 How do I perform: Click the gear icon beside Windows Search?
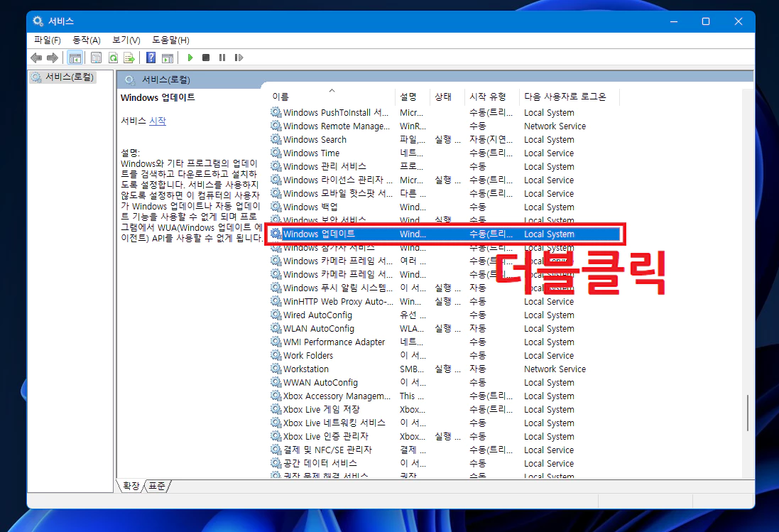pyautogui.click(x=276, y=139)
